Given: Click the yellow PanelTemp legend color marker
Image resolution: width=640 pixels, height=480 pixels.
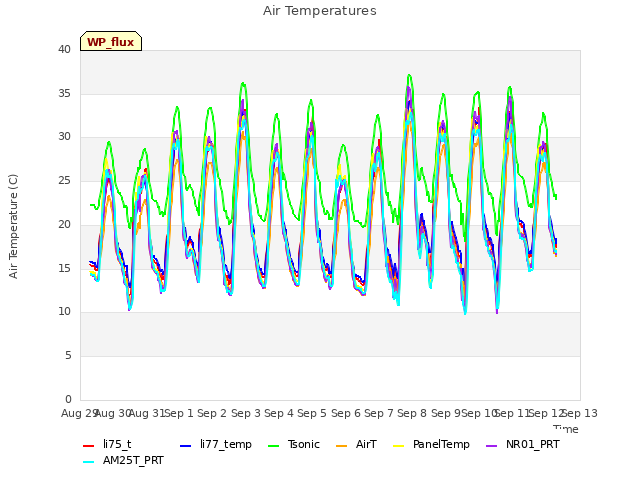Looking at the screenshot, I should click(x=399, y=446).
